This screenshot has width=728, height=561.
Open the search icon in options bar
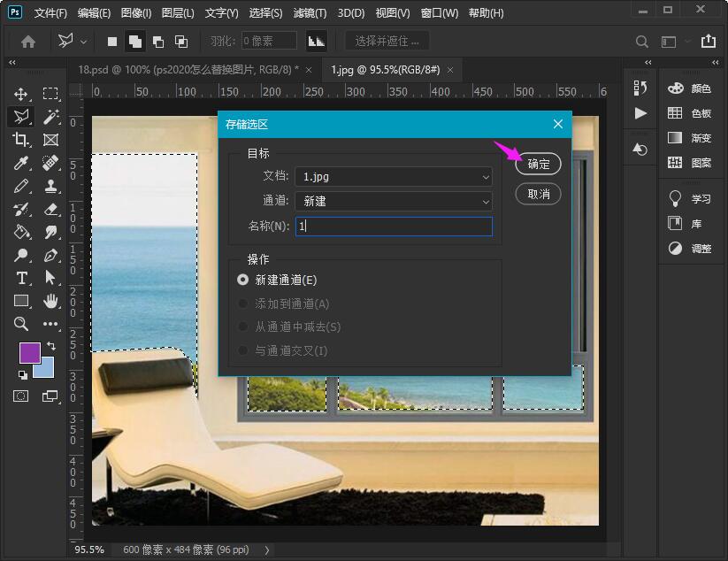(x=641, y=42)
